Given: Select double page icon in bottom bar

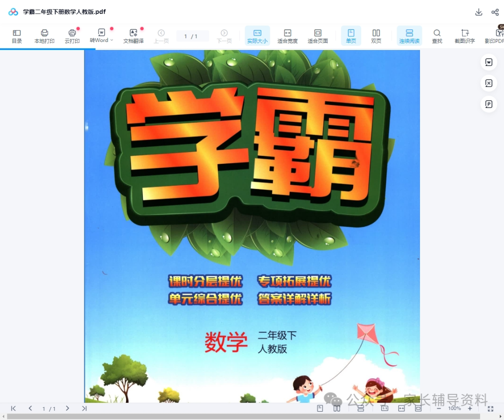Looking at the screenshot, I should (x=336, y=408).
